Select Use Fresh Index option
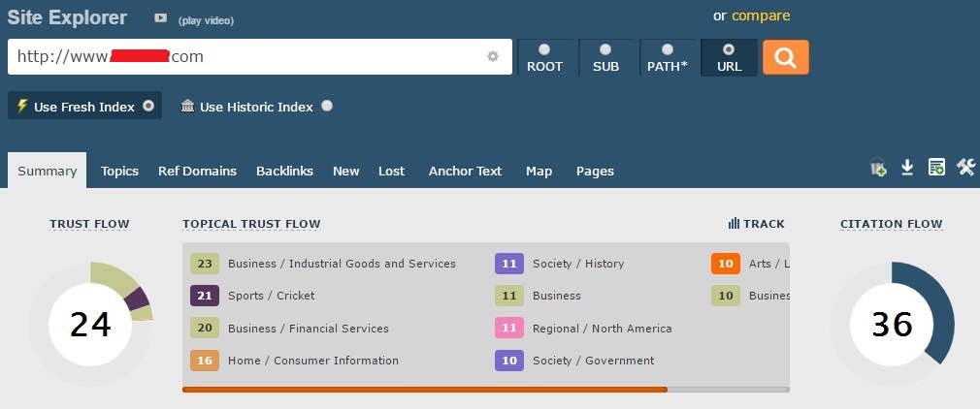The width and height of the screenshot is (980, 409). pyautogui.click(x=148, y=107)
